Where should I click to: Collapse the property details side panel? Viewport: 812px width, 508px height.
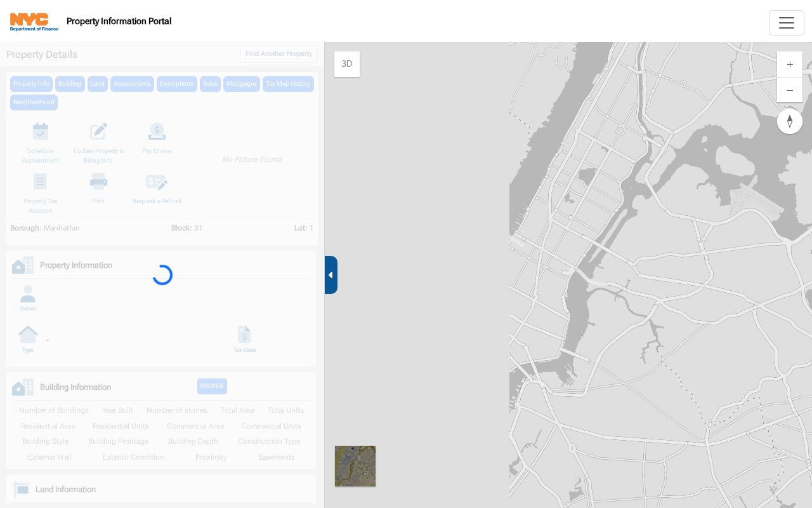331,275
